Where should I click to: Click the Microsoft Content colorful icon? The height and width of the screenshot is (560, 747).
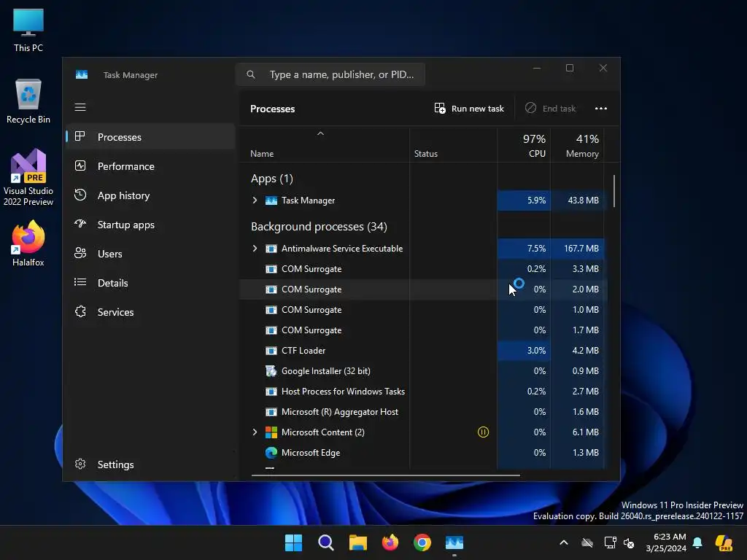[x=271, y=432]
